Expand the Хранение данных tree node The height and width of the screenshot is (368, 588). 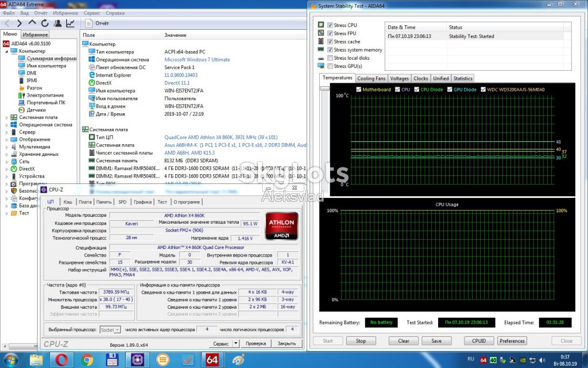6,154
